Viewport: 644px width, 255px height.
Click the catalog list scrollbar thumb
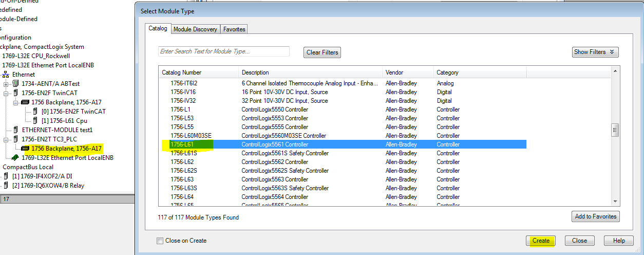[x=615, y=131]
